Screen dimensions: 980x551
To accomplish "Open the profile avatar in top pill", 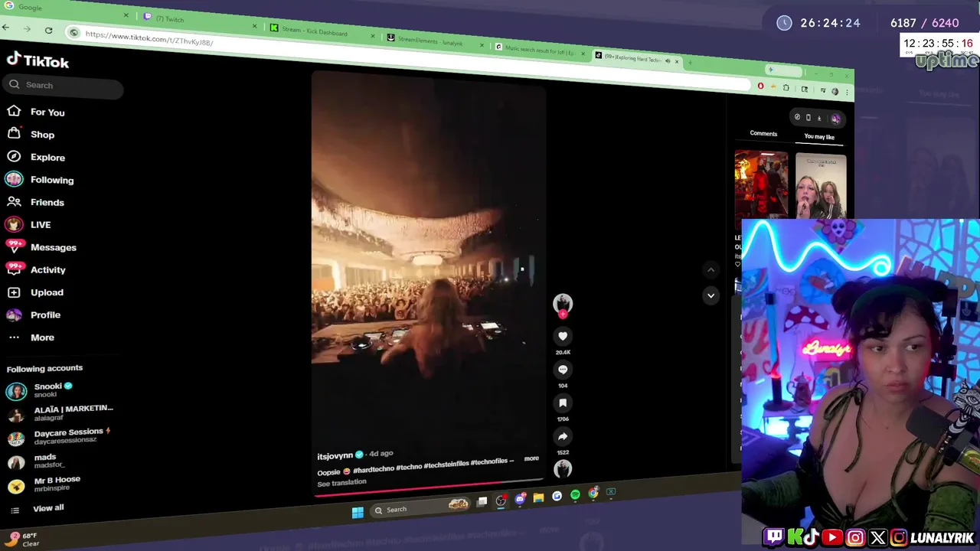I will [x=835, y=119].
